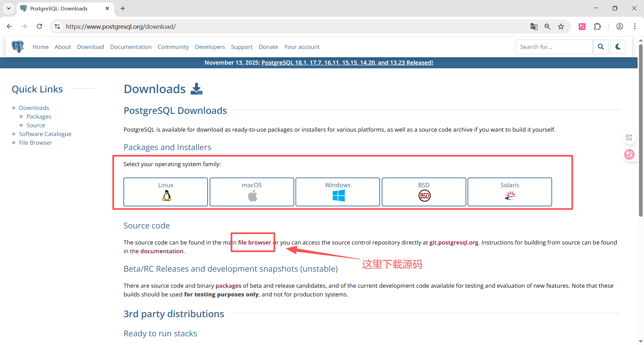644x345 pixels.
Task: Open the browser extensions puzzle icon
Action: click(x=597, y=26)
